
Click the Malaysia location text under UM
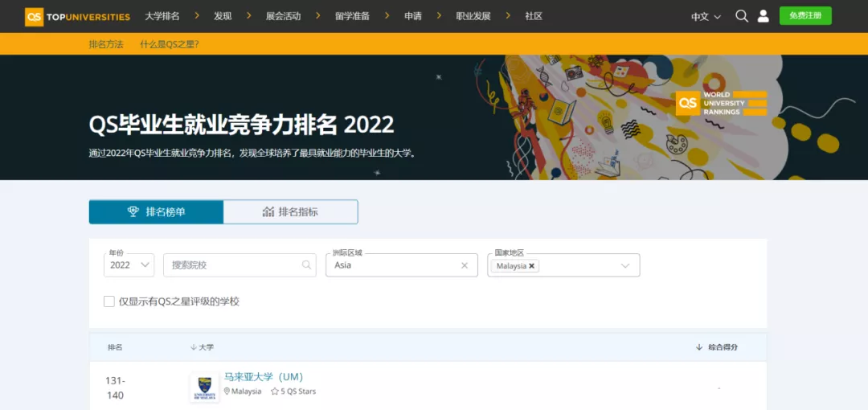point(247,392)
